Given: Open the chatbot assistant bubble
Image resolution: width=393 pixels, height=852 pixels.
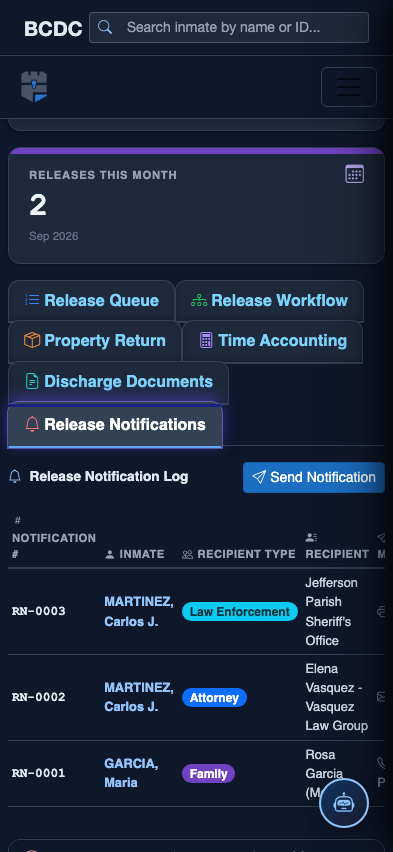Looking at the screenshot, I should (344, 803).
